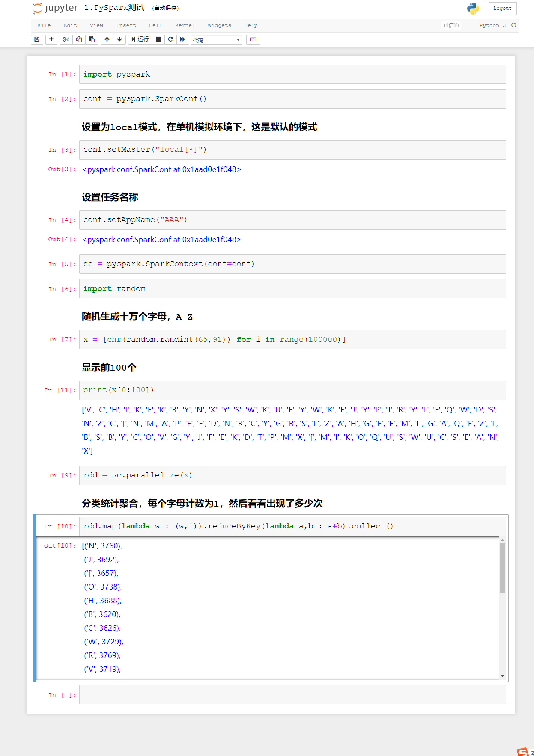The image size is (534, 756).
Task: Open the Widgets menu
Action: point(219,26)
